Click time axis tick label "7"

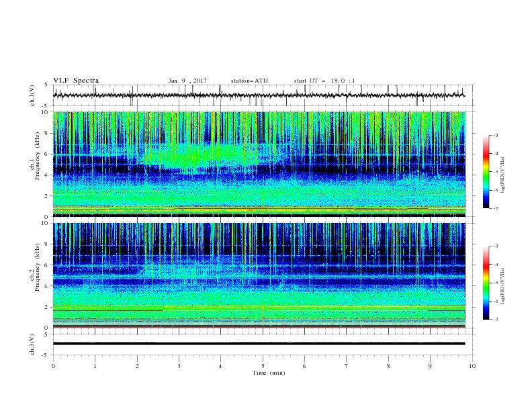click(347, 366)
